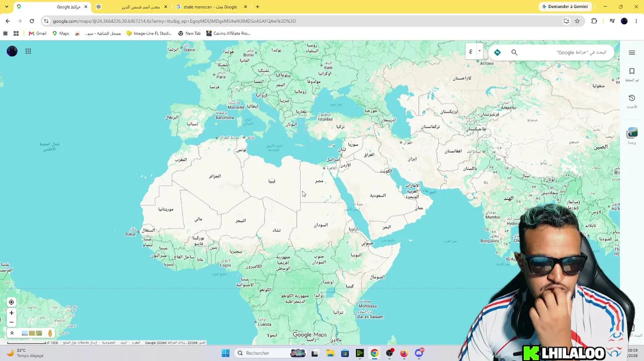This screenshot has height=361, width=644.
Task: Select the first map layer thumbnail
Action: [25, 333]
